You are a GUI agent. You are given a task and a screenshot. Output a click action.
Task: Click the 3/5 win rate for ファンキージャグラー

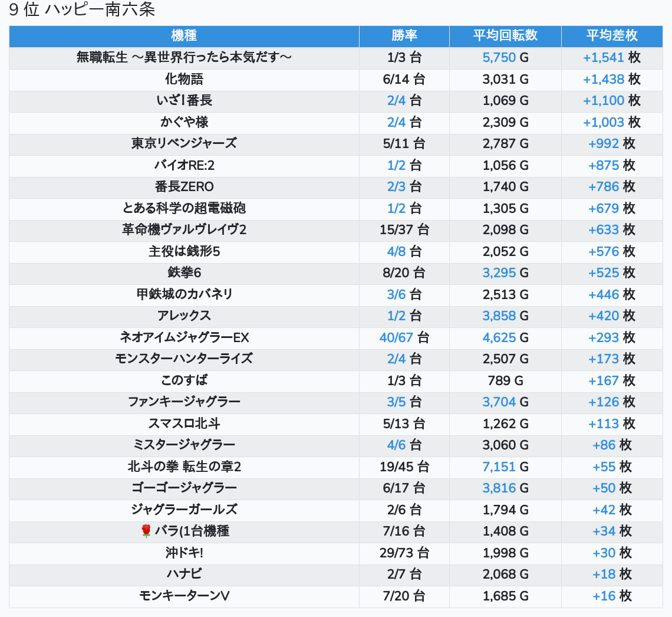coord(396,402)
